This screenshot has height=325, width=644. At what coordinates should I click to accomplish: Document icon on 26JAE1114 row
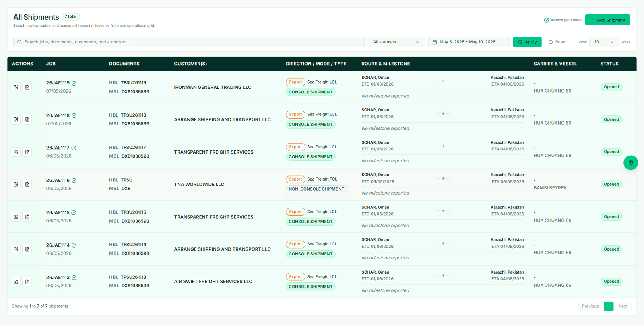click(27, 249)
